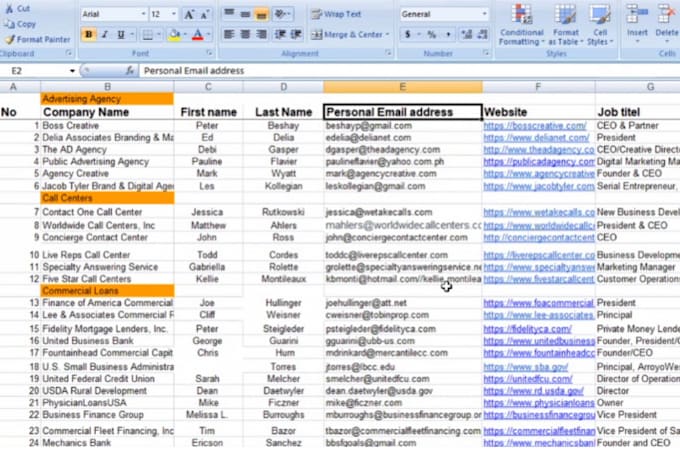Expand the underline style dropdown arrow
The image size is (680, 458).
(132, 34)
